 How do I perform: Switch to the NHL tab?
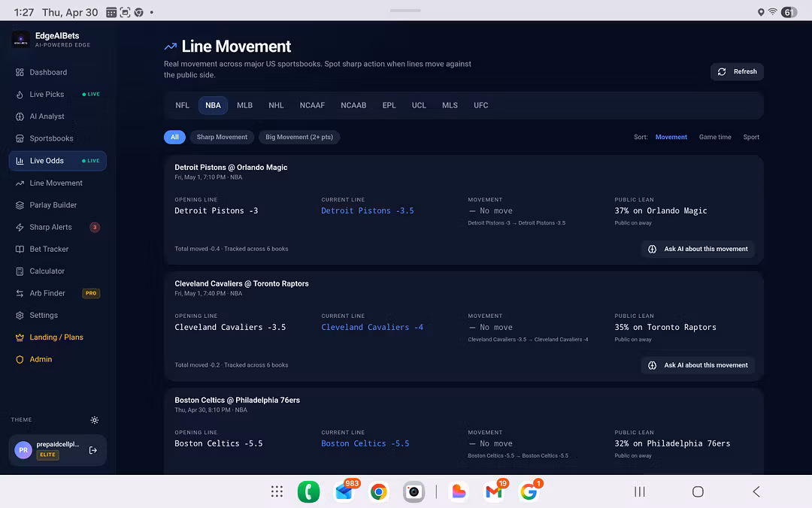[x=276, y=105]
